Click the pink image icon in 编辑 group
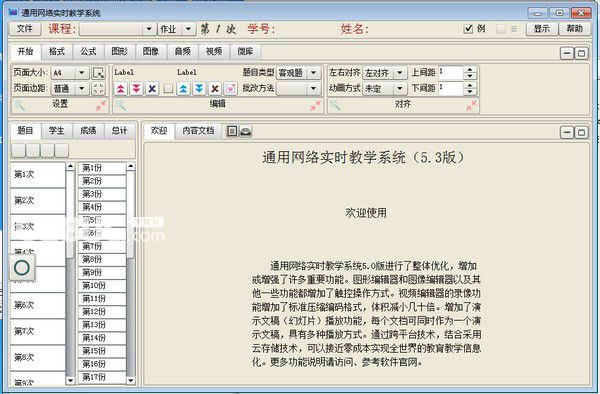The image size is (600, 394). [230, 89]
